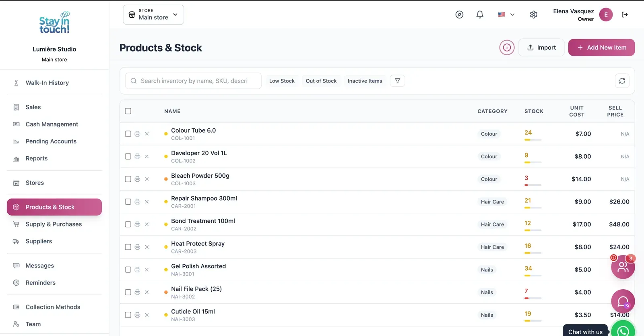Click X icon for Heat Protect Spray
The image size is (644, 336).
pyautogui.click(x=147, y=247)
